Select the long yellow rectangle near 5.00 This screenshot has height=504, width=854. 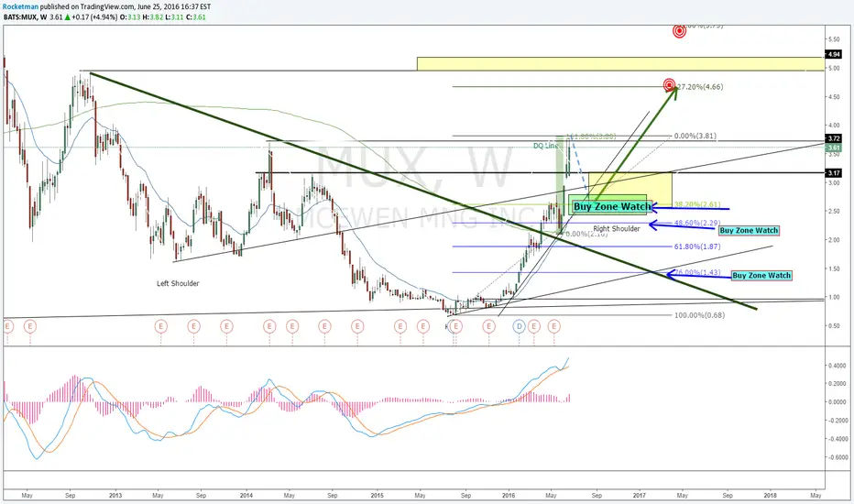tap(620, 64)
